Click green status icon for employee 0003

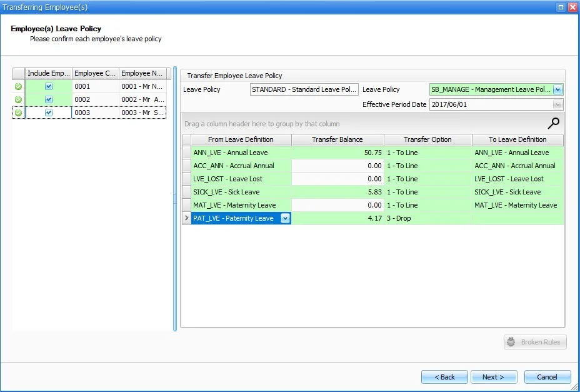click(x=18, y=113)
